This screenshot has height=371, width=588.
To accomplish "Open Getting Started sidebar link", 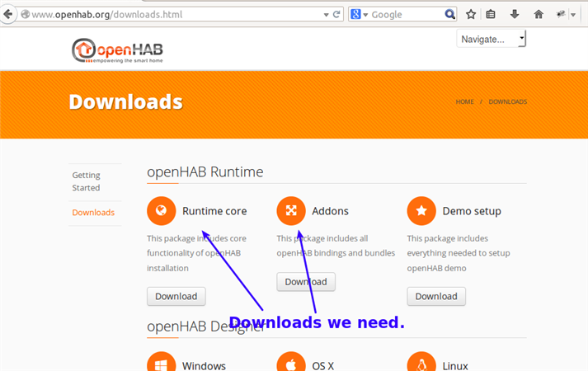I will 87,181.
